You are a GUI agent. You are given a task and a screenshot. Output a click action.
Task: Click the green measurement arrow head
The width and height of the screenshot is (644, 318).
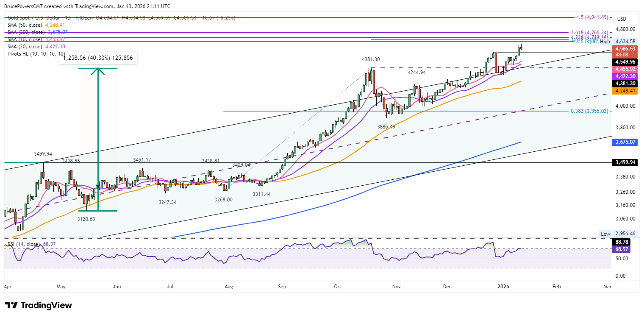coord(98,72)
